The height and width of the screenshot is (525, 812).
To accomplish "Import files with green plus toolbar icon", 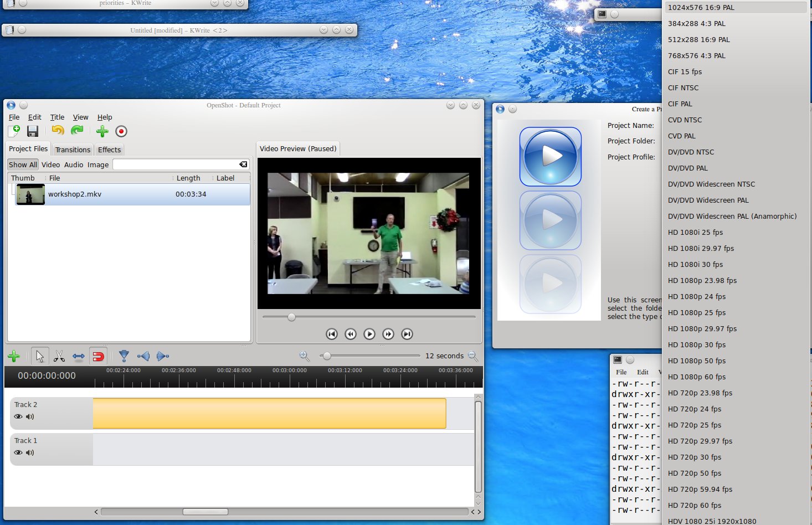I will coord(102,131).
